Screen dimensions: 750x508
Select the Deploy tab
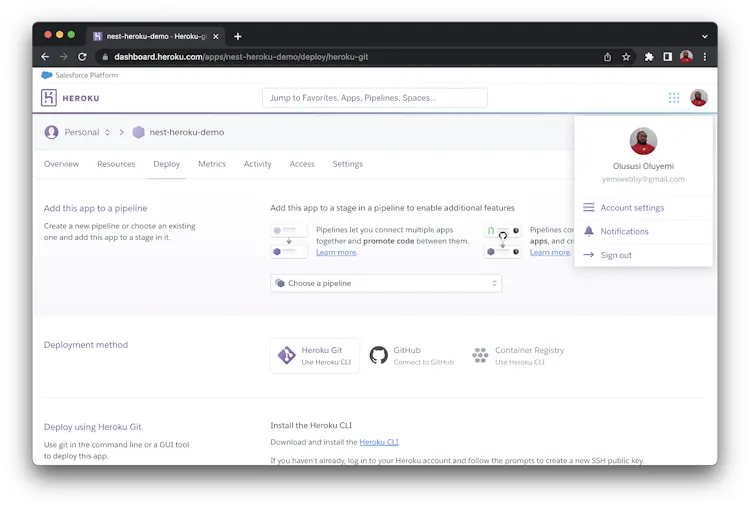point(166,164)
